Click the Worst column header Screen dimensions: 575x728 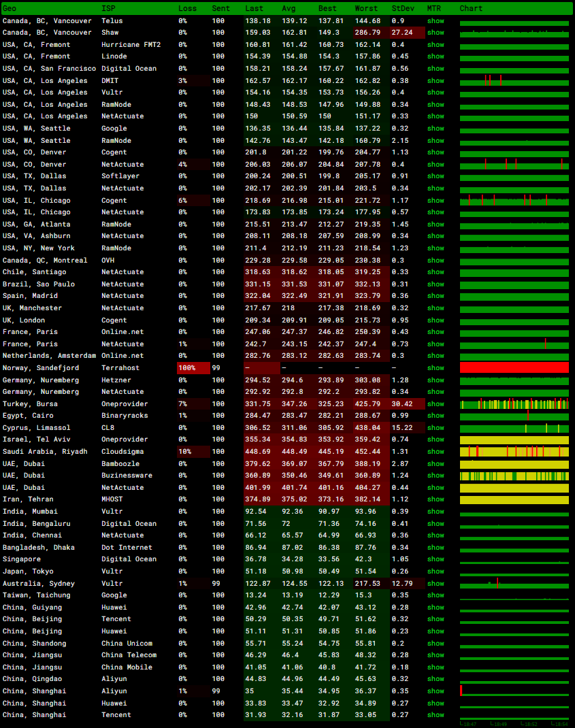366,8
